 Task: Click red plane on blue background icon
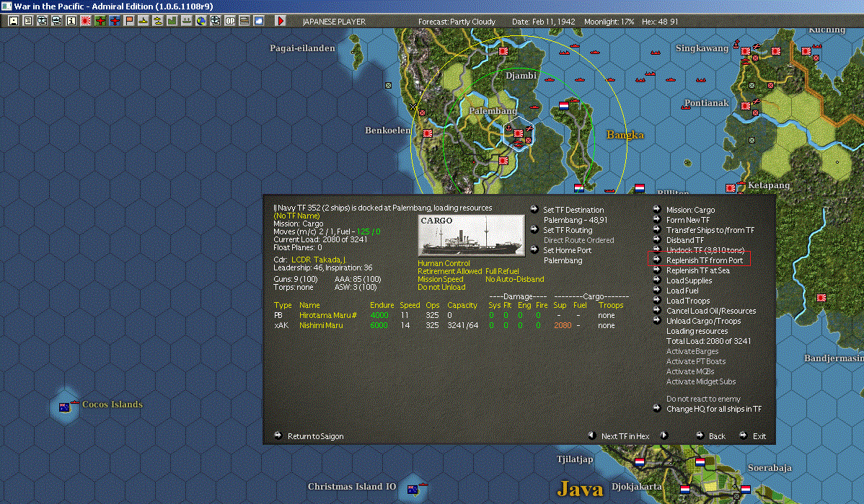click(115, 21)
